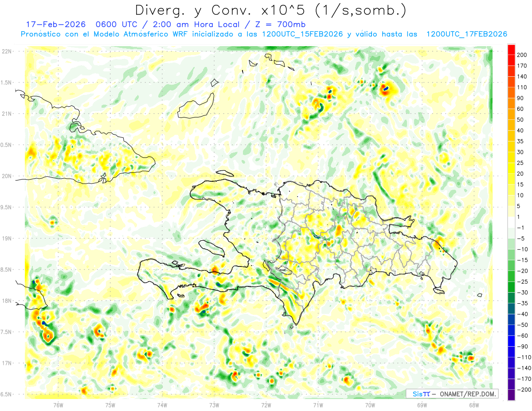Click the colorbar label "-140"

coord(524,368)
